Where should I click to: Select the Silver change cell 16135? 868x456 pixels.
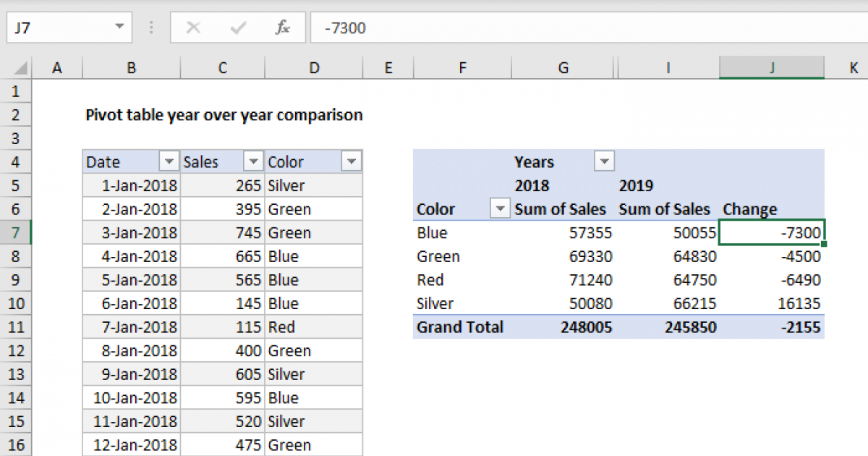pos(772,303)
